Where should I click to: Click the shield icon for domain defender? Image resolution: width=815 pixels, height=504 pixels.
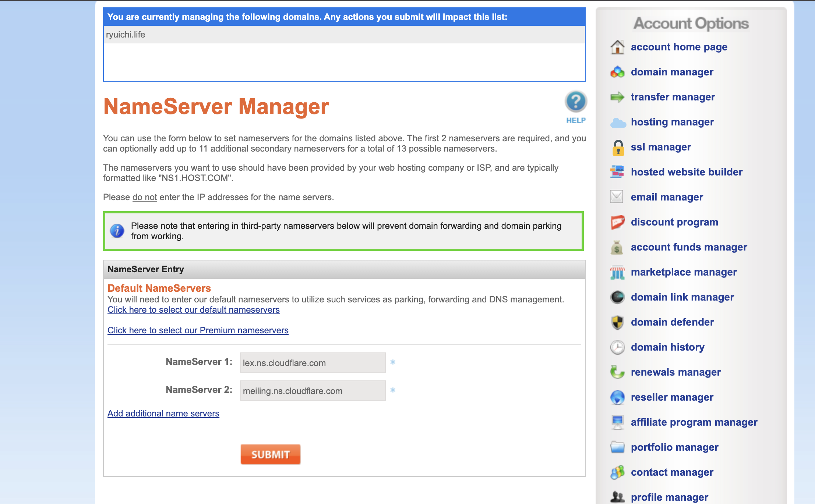617,322
